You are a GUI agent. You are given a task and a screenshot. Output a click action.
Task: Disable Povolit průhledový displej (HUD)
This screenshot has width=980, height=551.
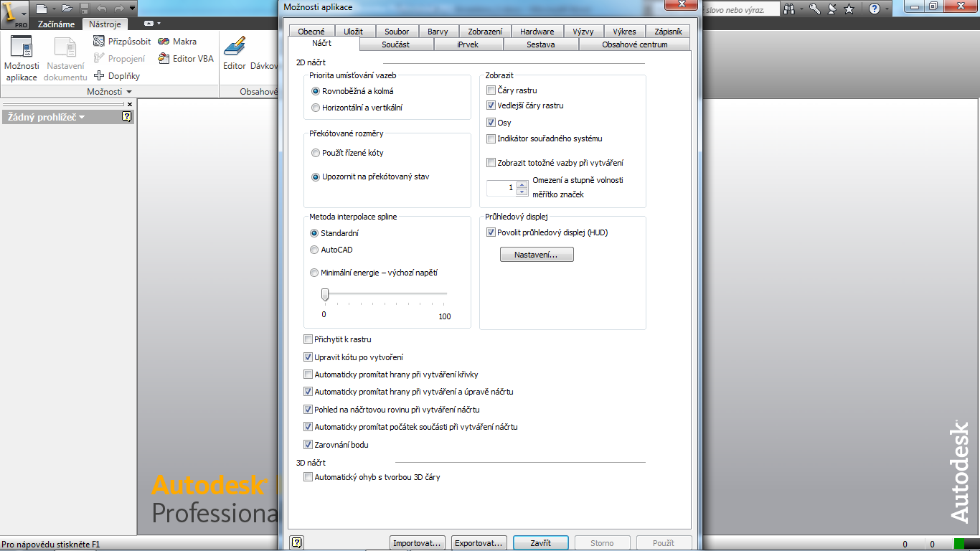click(491, 232)
